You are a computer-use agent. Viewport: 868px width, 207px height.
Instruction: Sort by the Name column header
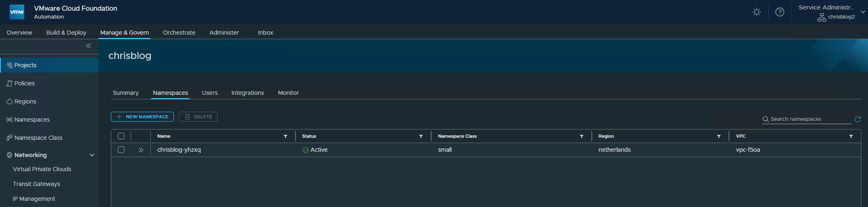click(164, 136)
